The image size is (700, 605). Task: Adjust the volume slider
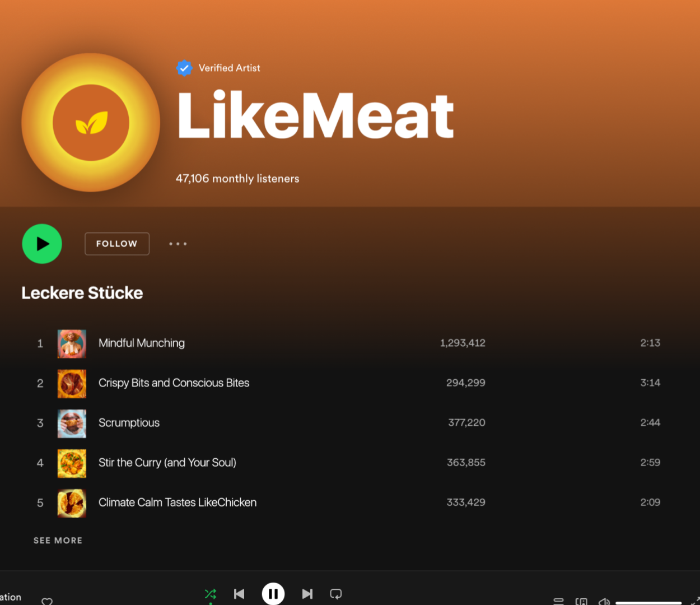tap(648, 603)
